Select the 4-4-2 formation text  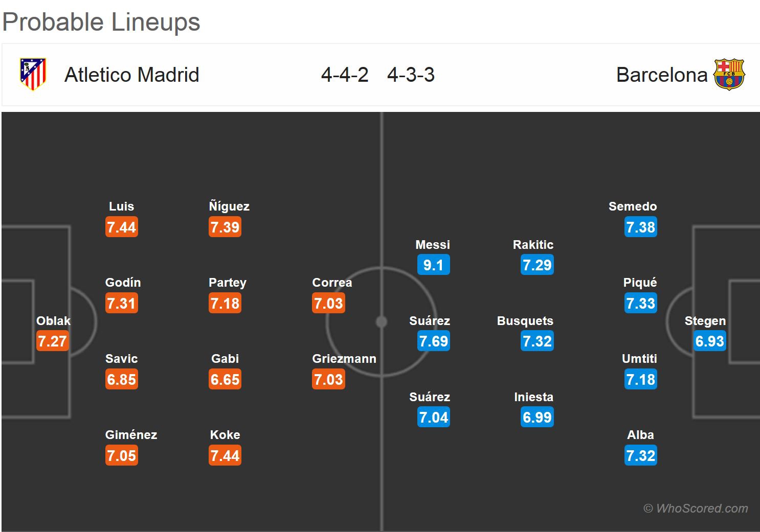pos(345,75)
